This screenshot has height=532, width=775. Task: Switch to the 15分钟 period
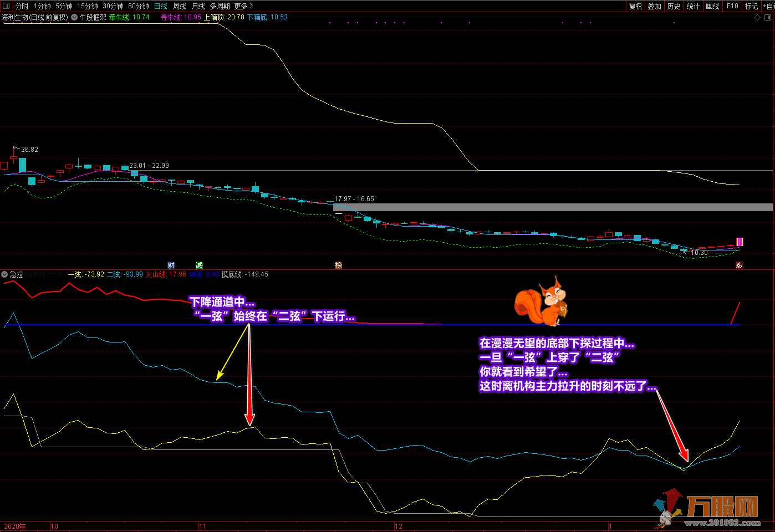88,6
